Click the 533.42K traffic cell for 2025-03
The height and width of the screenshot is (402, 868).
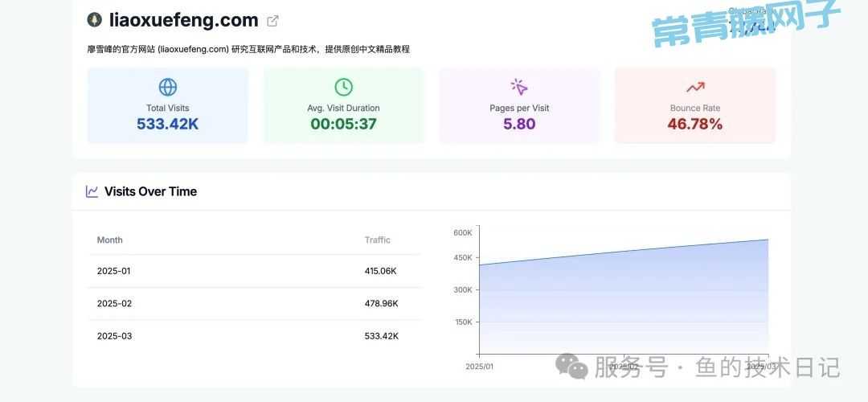382,336
